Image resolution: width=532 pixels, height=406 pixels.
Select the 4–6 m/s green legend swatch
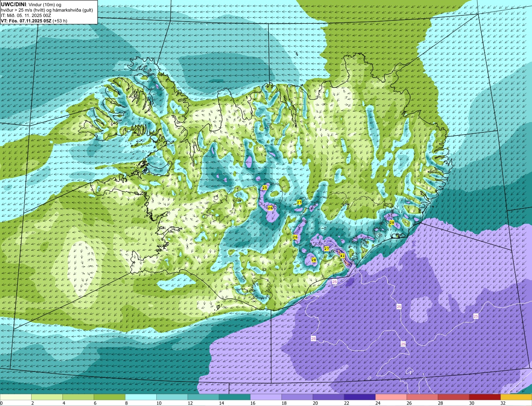click(78, 397)
